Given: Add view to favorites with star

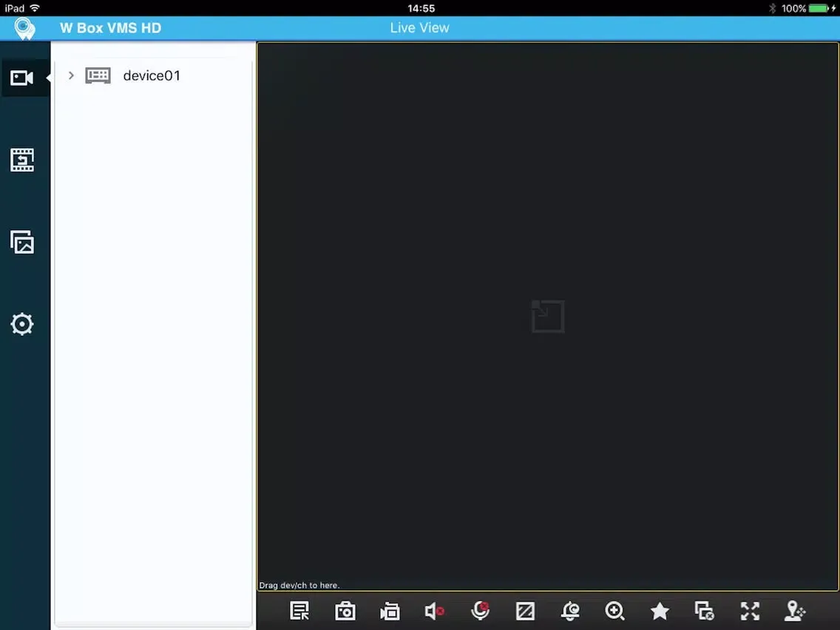Looking at the screenshot, I should [660, 611].
